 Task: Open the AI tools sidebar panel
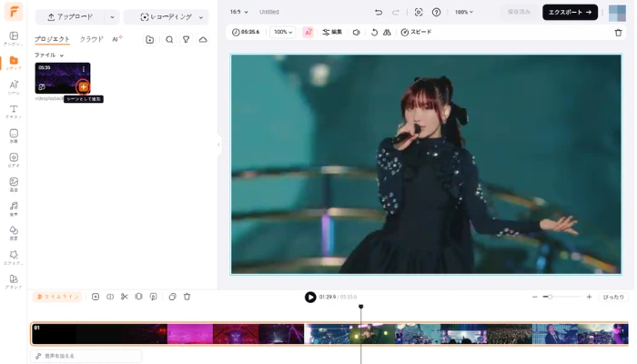tap(14, 87)
